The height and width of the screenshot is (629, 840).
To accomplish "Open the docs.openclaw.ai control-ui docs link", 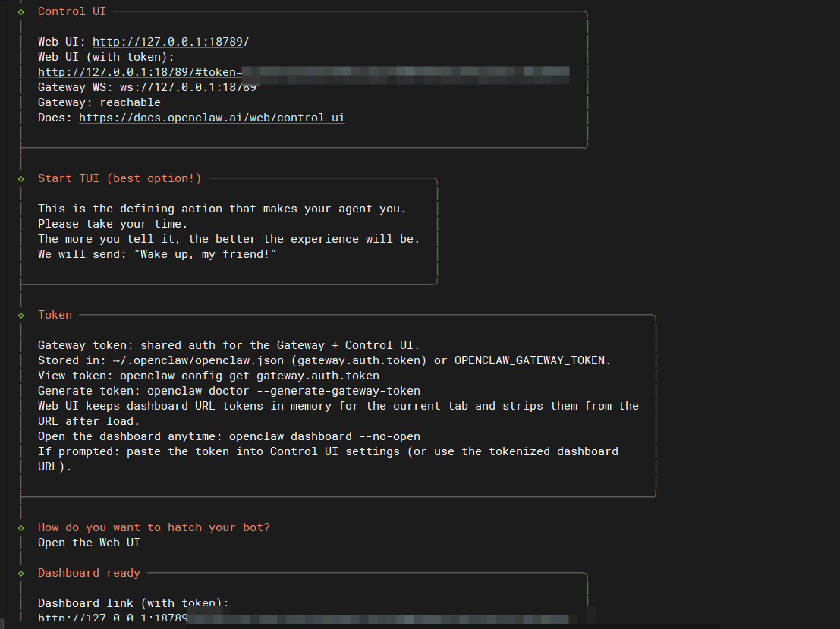I will tap(212, 118).
